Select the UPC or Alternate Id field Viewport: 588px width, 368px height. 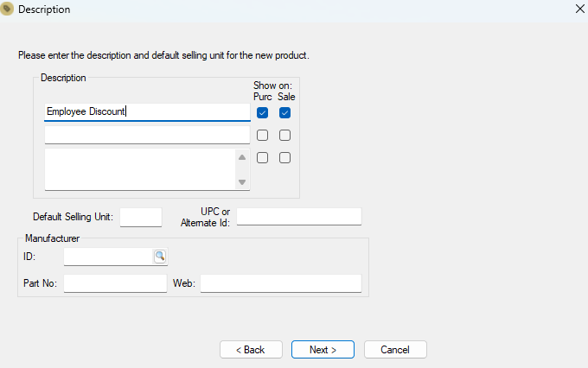(299, 217)
